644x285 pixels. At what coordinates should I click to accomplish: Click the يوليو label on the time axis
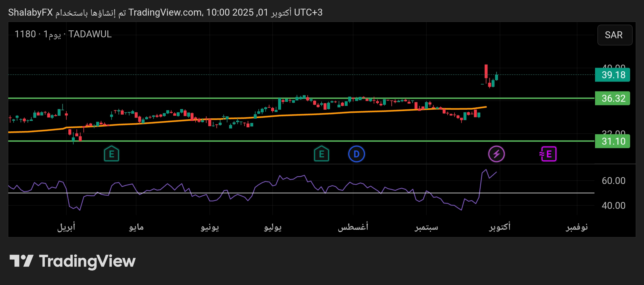[273, 227]
